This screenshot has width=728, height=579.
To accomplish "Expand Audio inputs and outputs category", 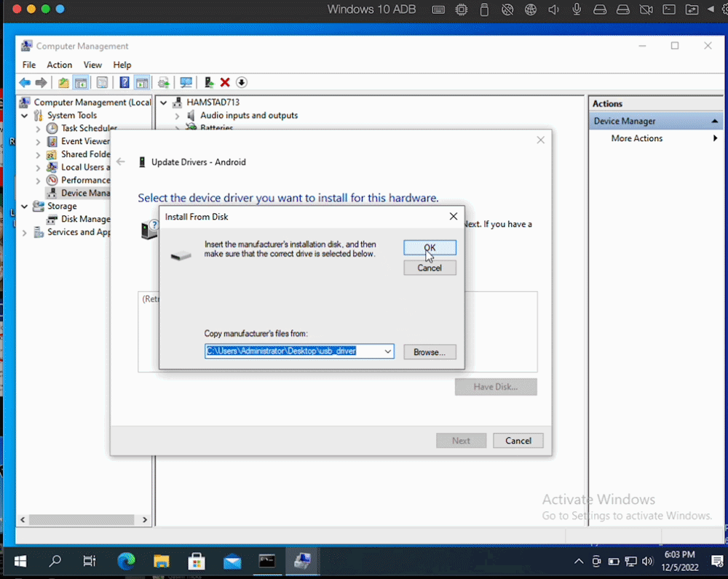I will [x=177, y=116].
